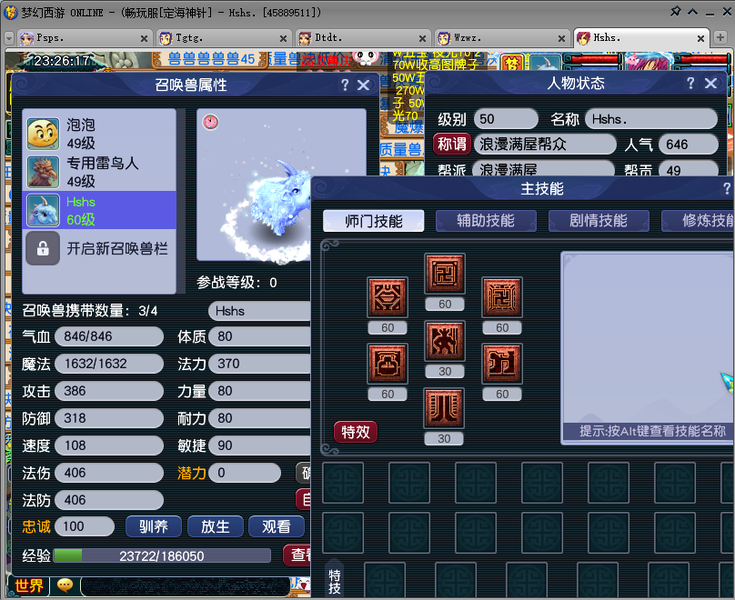Click the 称谓 title button

(x=451, y=144)
